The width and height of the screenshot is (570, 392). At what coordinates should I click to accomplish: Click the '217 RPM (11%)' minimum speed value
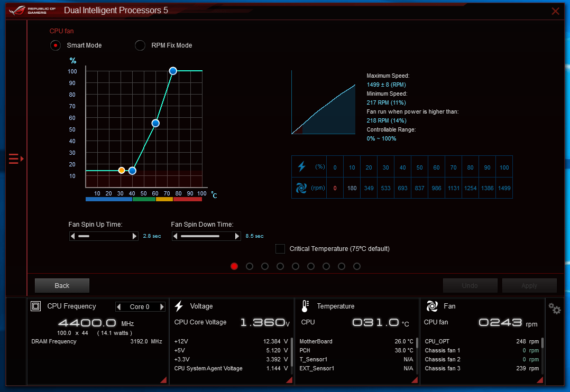386,103
